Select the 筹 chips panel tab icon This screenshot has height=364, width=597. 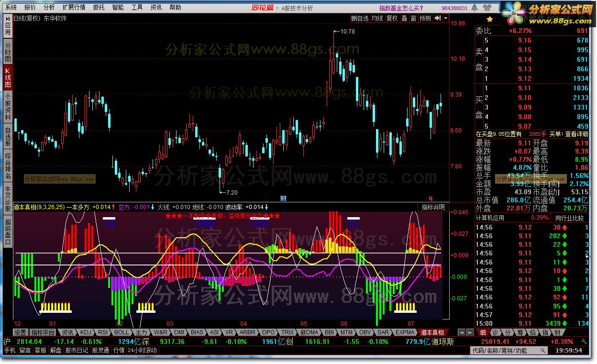(520, 332)
